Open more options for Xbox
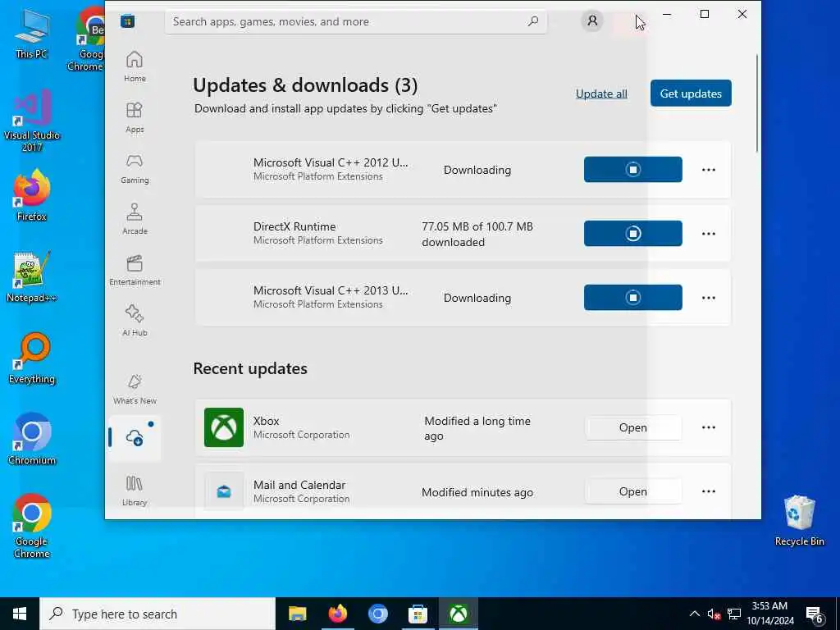The height and width of the screenshot is (630, 840). pyautogui.click(x=708, y=427)
